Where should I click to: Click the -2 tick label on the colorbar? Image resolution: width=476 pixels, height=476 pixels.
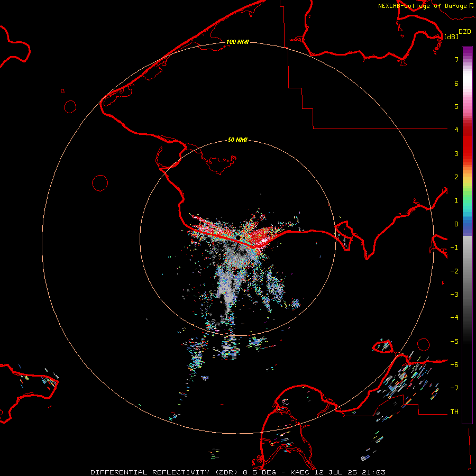click(x=454, y=271)
